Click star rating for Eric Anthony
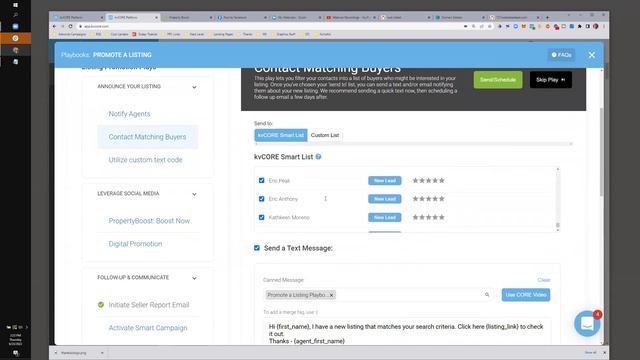Viewport: 640px width, 360px height. coord(428,199)
